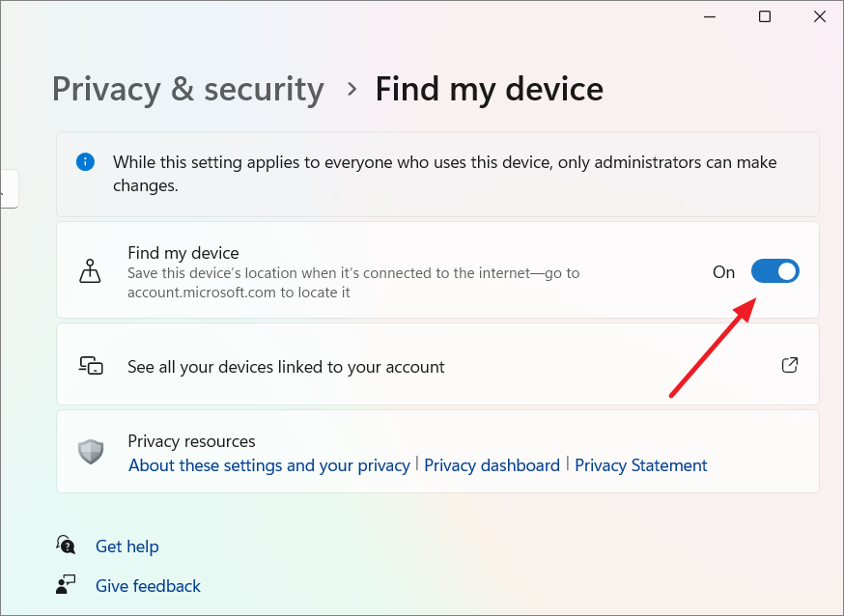The width and height of the screenshot is (844, 616).
Task: Click the breadcrumb chevron separator
Action: (x=352, y=89)
